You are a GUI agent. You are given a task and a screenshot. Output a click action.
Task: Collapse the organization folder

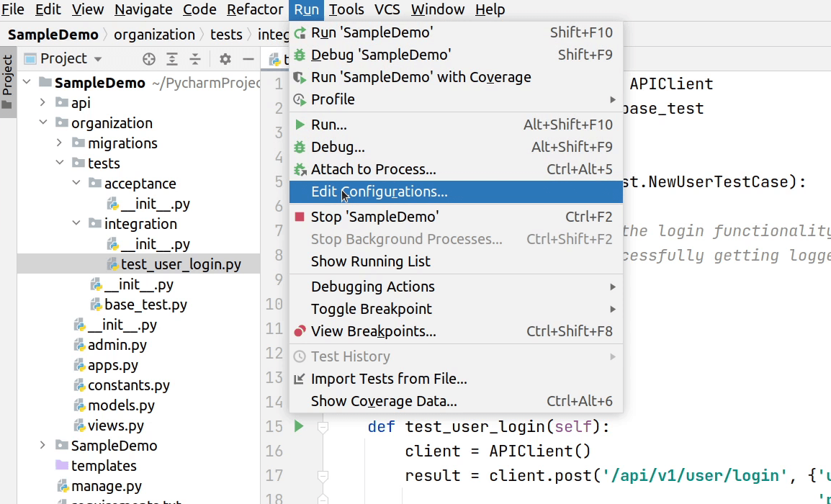point(43,123)
